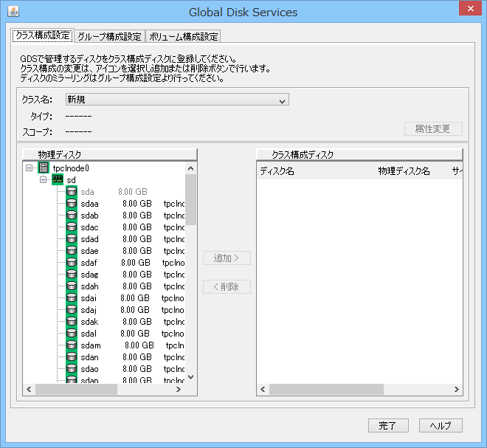Select the sdab row label
This screenshot has height=448, width=487.
click(x=89, y=216)
